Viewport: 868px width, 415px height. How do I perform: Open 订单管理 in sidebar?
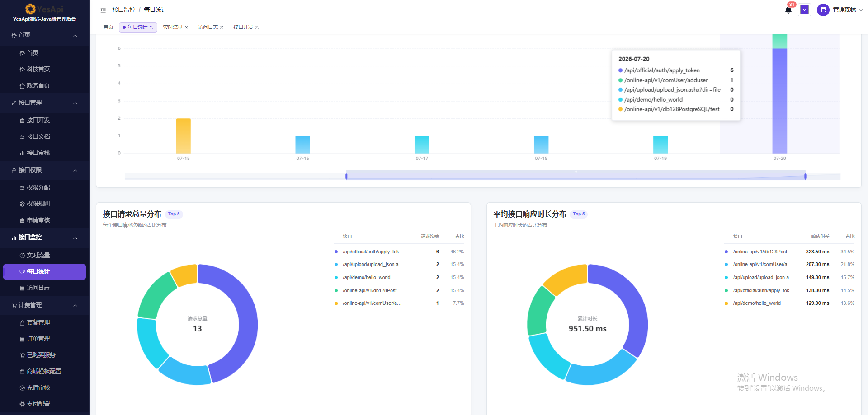coord(44,339)
